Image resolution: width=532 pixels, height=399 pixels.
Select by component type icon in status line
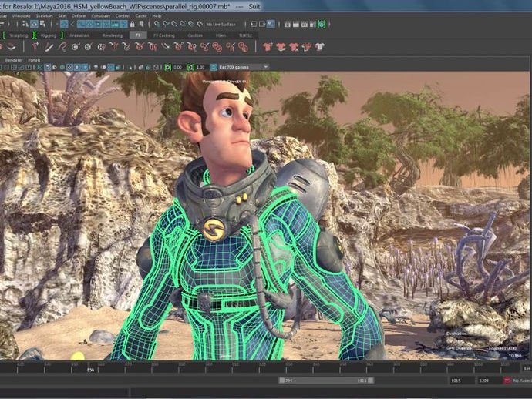[42, 24]
